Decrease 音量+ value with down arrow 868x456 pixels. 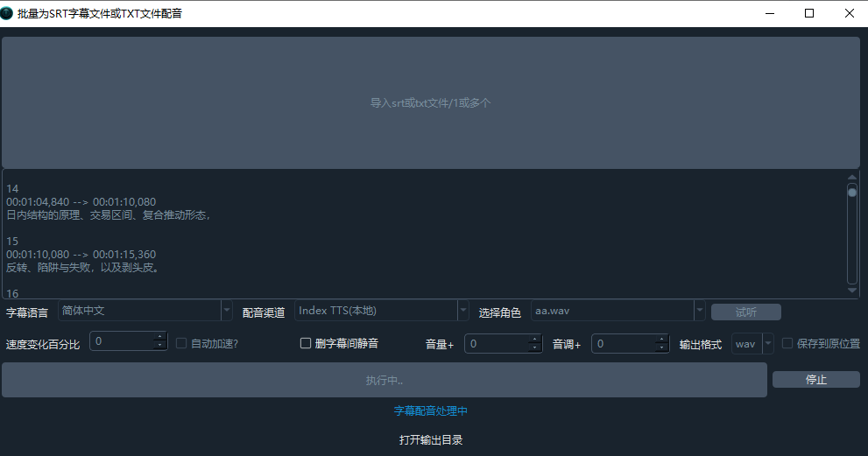pyautogui.click(x=535, y=347)
